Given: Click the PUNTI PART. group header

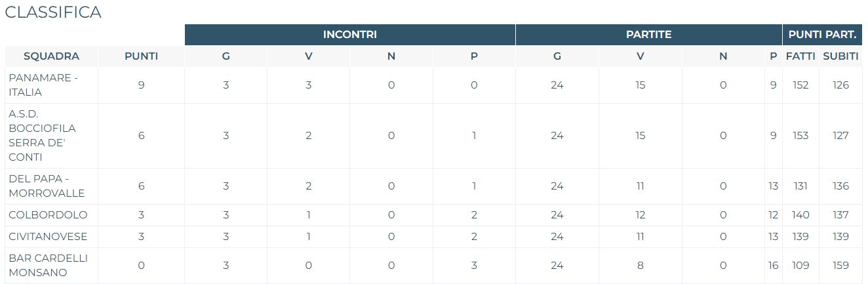Looking at the screenshot, I should [x=822, y=35].
